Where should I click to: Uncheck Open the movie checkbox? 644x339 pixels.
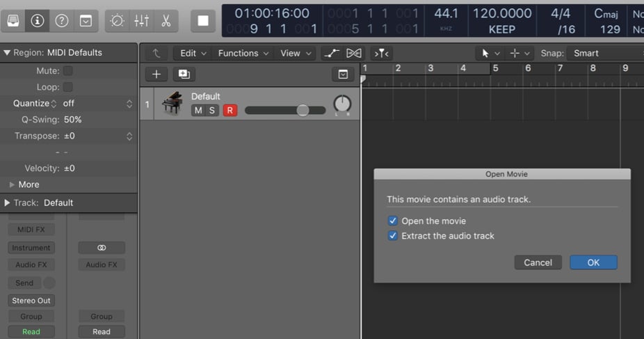[393, 221]
